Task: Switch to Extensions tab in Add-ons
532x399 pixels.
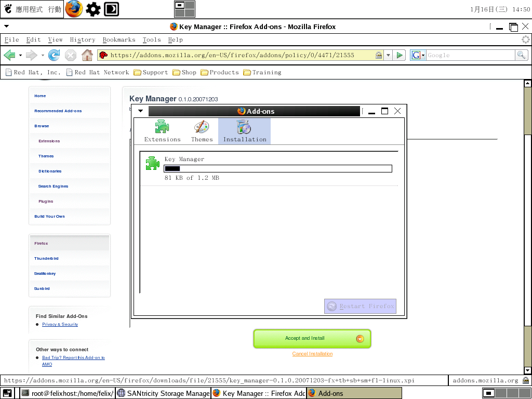Action: 162,131
